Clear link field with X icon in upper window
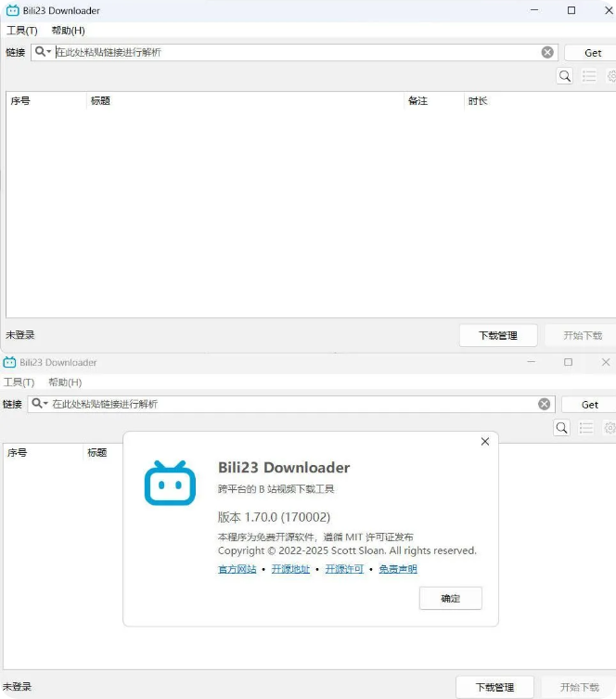The width and height of the screenshot is (616, 699). coord(547,52)
